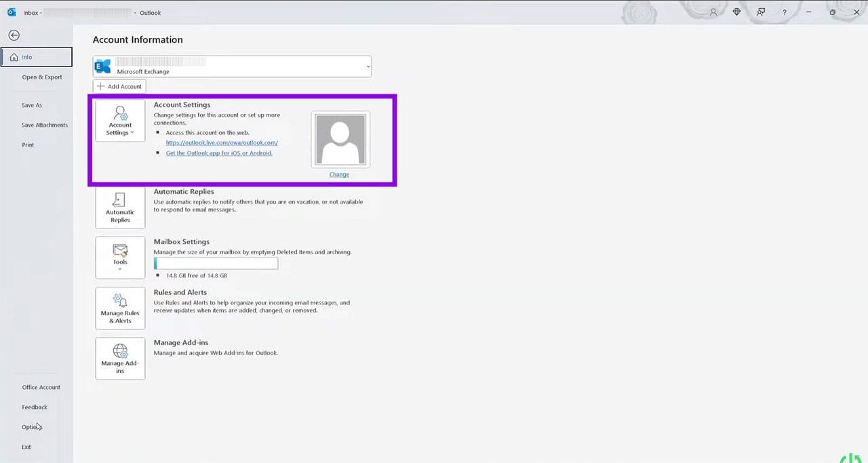Click the mailbox storage usage bar
Screen dimensions: 868x463
tap(216, 264)
